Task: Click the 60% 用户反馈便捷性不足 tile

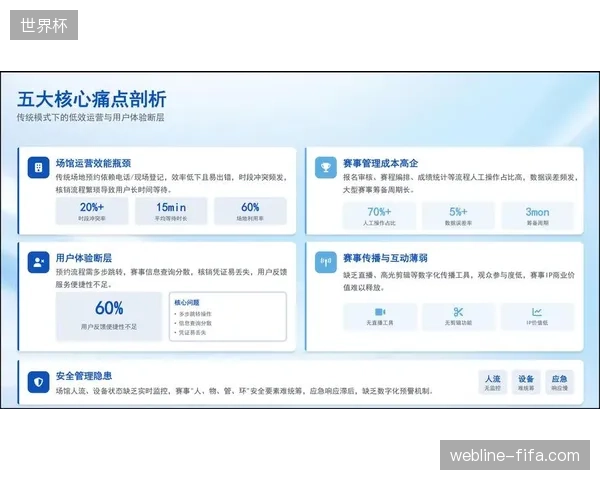Action: point(109,316)
